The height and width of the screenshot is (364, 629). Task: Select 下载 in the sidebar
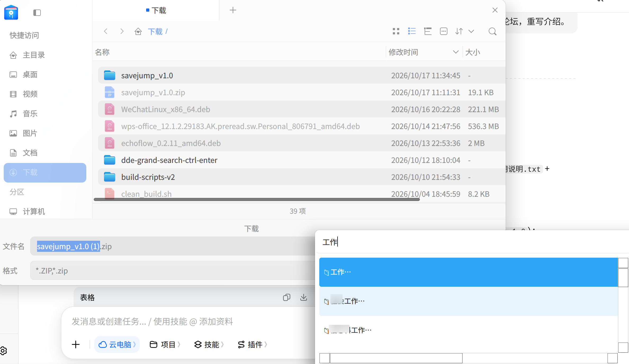tap(45, 172)
